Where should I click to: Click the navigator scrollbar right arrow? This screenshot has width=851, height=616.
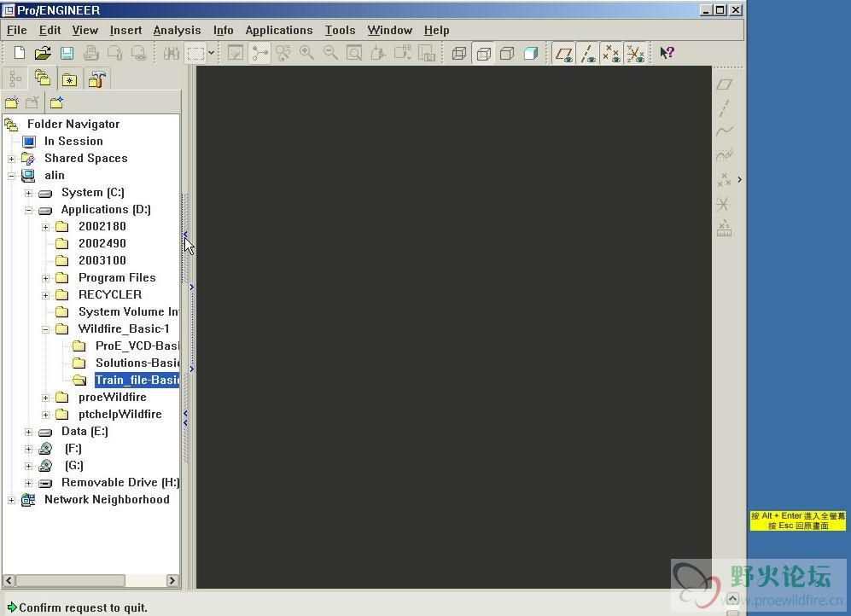[172, 581]
